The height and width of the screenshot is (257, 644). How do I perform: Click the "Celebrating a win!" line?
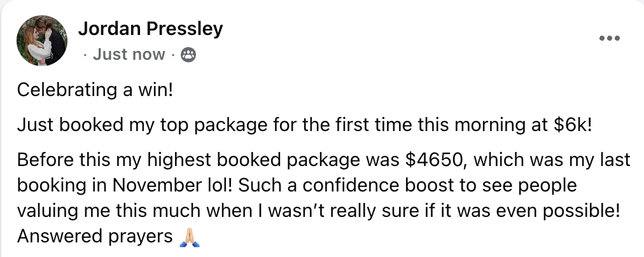tap(95, 90)
